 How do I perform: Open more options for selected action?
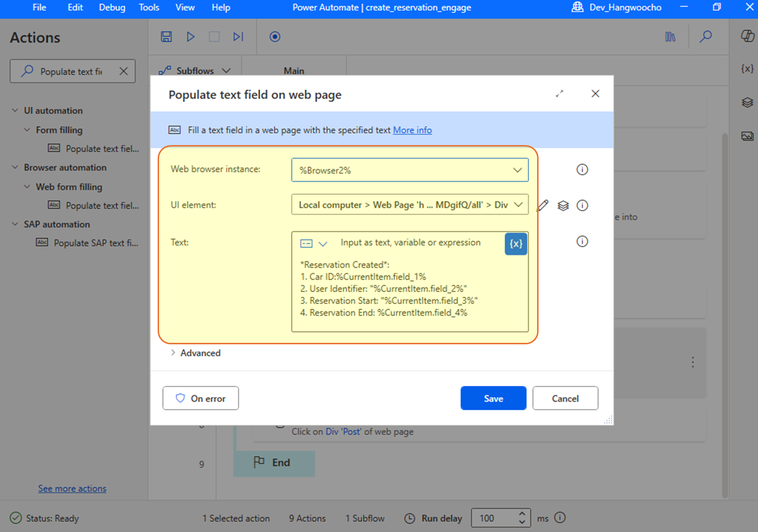693,362
